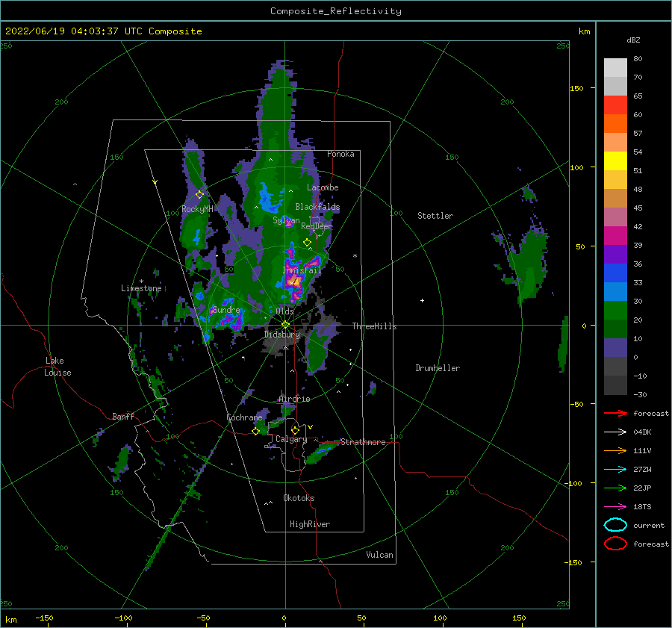
Task: Select the Cochrane label
Action: point(244,417)
